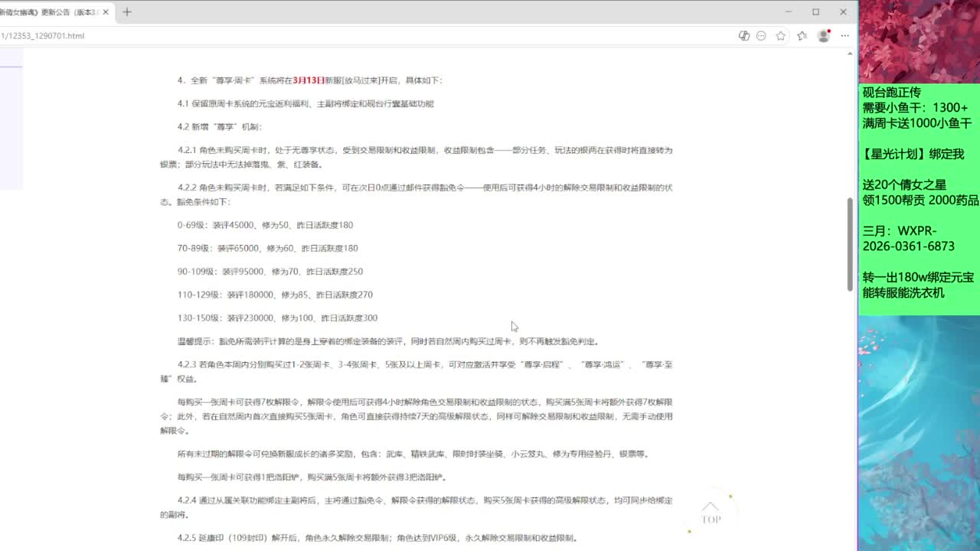980x551 pixels.
Task: Click the '三月：WXPR-' code line in green panel
Action: [x=900, y=231]
